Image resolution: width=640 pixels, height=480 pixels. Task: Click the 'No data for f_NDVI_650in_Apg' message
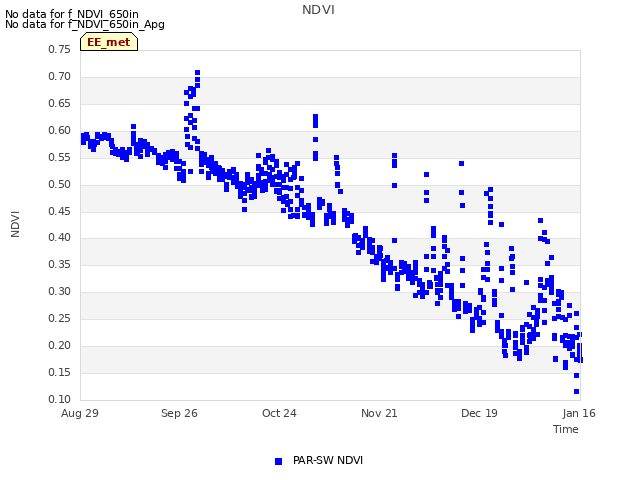point(85,24)
